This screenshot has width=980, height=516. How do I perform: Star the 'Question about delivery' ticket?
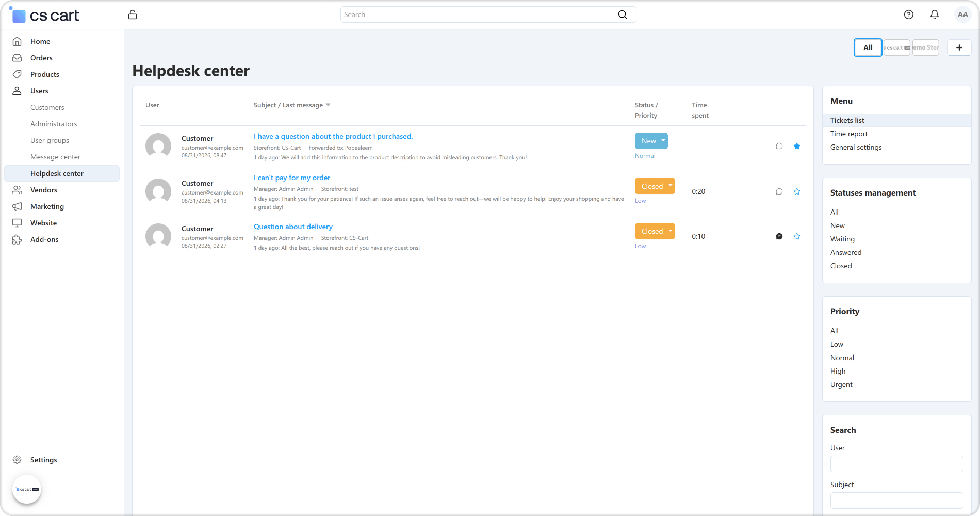pos(797,236)
